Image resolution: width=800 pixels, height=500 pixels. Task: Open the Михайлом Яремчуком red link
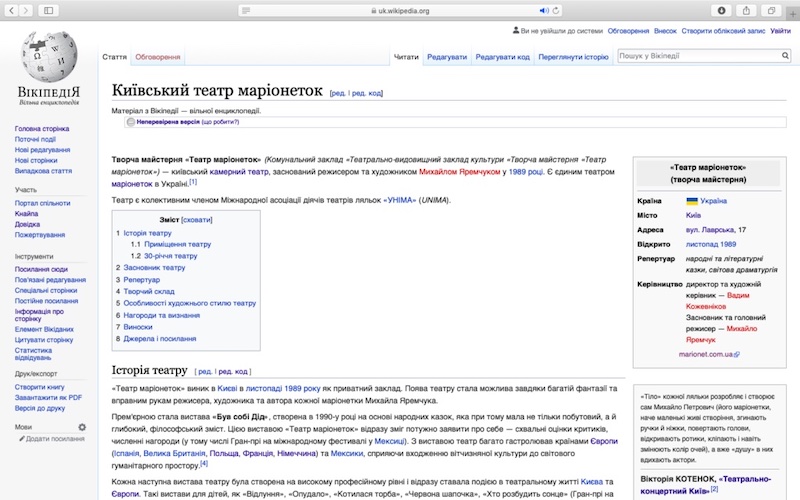459,172
